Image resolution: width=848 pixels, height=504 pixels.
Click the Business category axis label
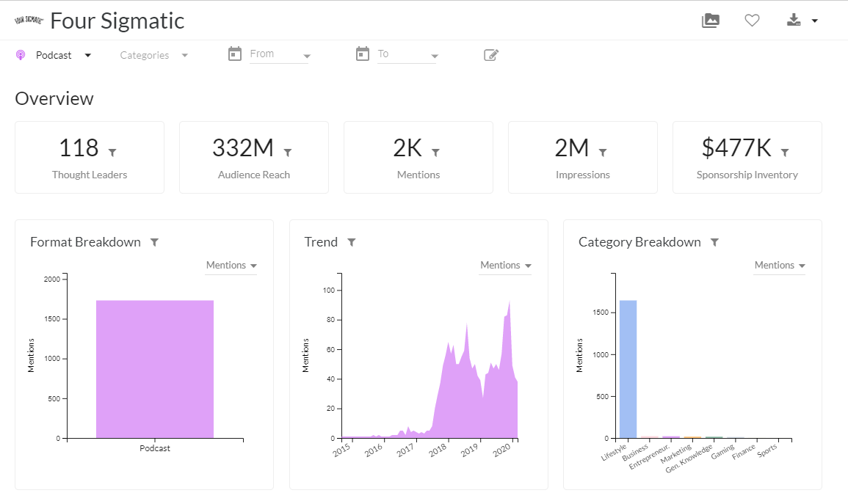pos(635,453)
